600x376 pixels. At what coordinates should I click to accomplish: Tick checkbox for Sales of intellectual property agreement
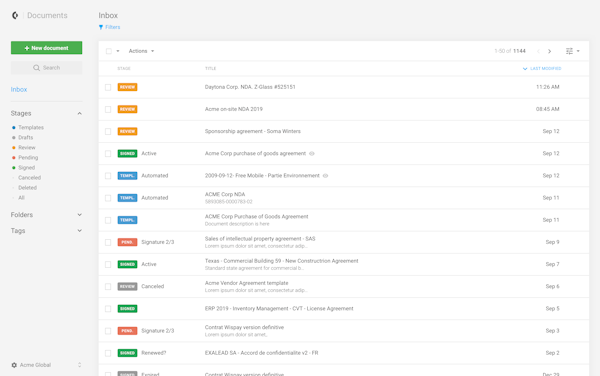coord(108,243)
